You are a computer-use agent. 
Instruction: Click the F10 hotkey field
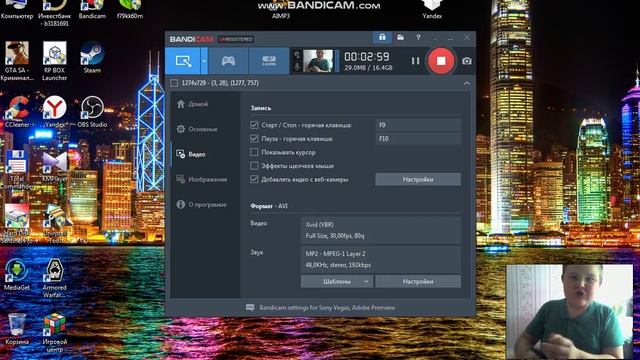pos(418,138)
